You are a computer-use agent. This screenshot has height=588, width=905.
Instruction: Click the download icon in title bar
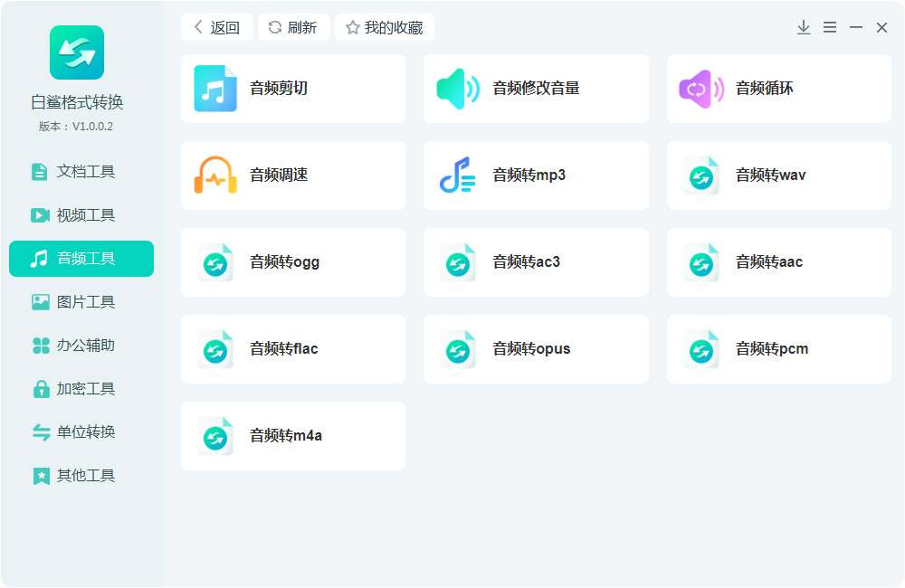(x=804, y=28)
